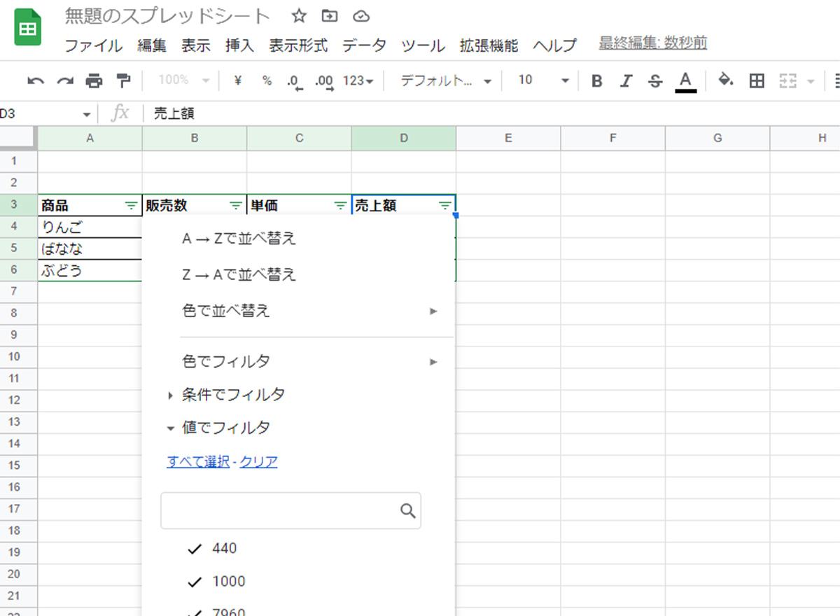This screenshot has width=840, height=616.
Task: Toggle bold formatting
Action: [x=596, y=81]
